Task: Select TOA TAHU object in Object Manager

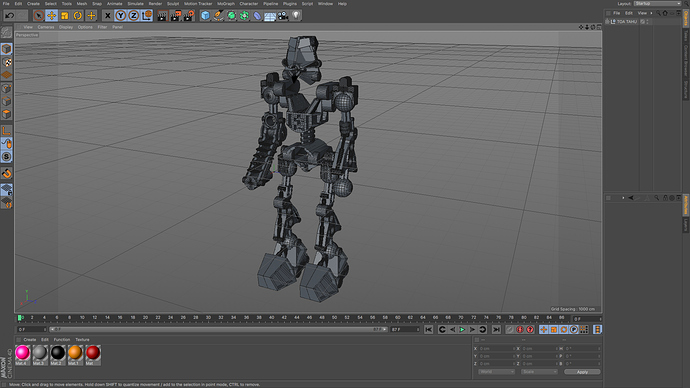Action: point(627,22)
